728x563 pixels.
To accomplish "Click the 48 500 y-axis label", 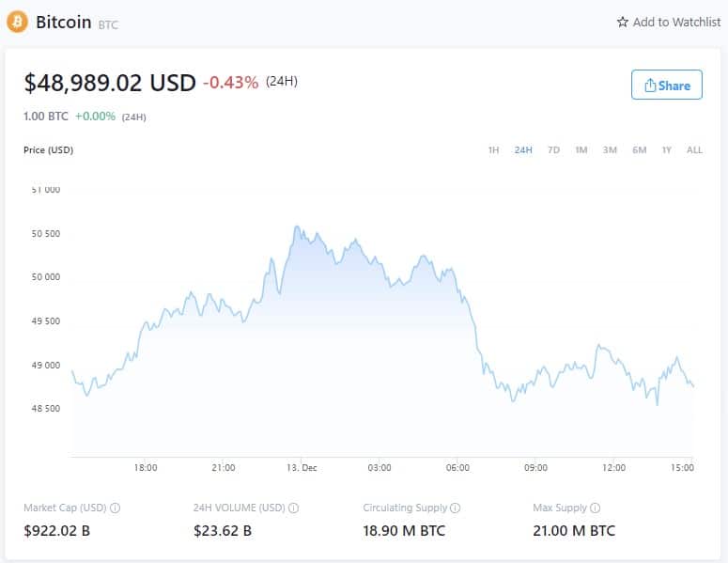I will [x=46, y=408].
